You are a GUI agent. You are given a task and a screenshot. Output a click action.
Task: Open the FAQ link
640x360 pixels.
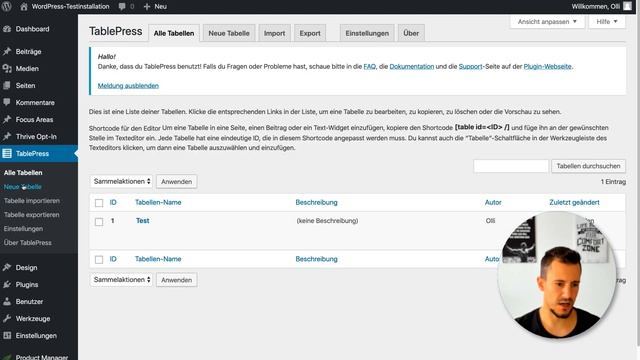click(369, 67)
